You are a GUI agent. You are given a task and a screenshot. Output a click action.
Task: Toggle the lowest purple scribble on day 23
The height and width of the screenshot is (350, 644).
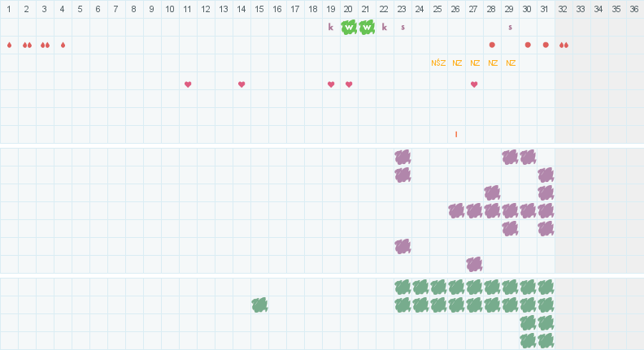402,246
